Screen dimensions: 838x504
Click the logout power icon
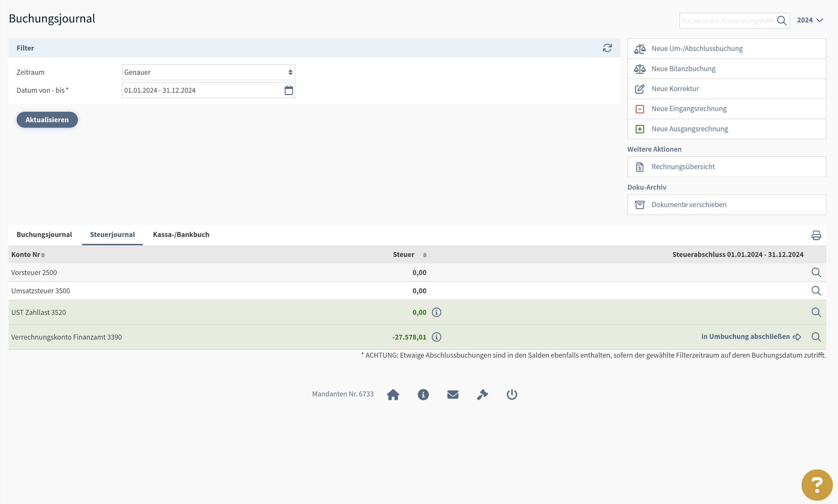pos(512,395)
